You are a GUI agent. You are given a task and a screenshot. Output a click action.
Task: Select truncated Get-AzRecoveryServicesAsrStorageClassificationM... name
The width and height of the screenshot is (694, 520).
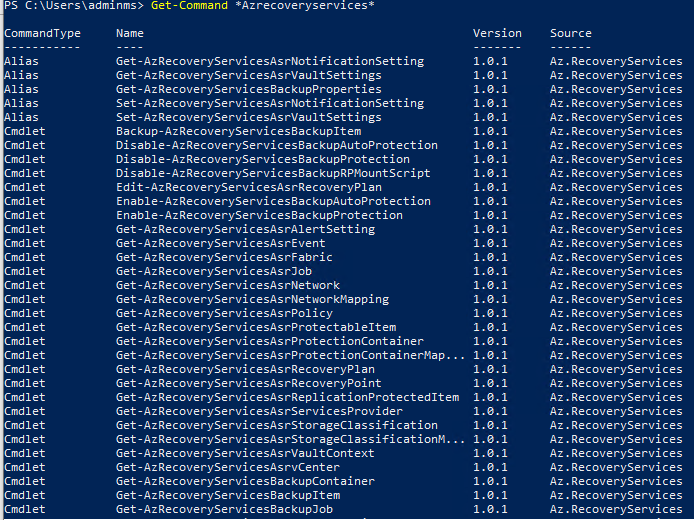click(290, 440)
